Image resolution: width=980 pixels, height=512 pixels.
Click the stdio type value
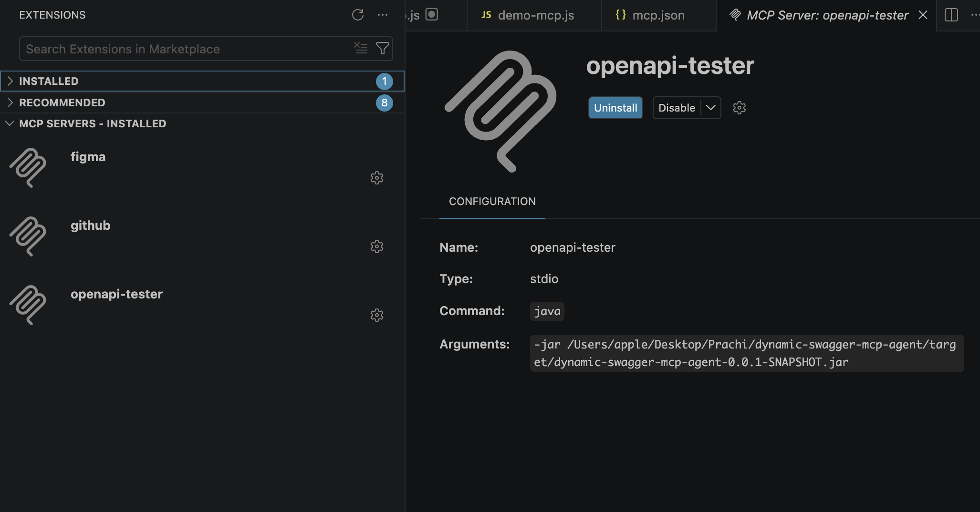pyautogui.click(x=544, y=279)
